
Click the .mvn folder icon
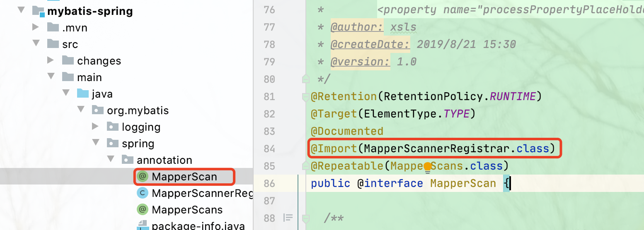pos(53,27)
